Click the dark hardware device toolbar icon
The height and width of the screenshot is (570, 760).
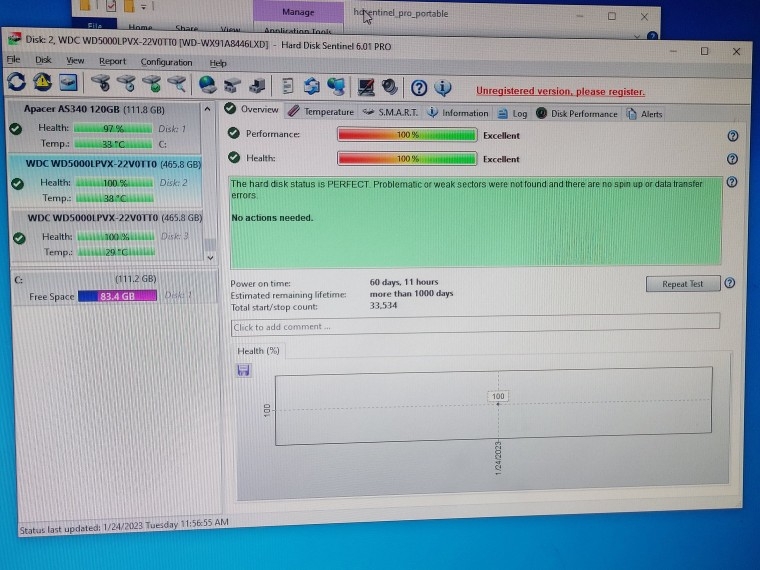(x=257, y=86)
